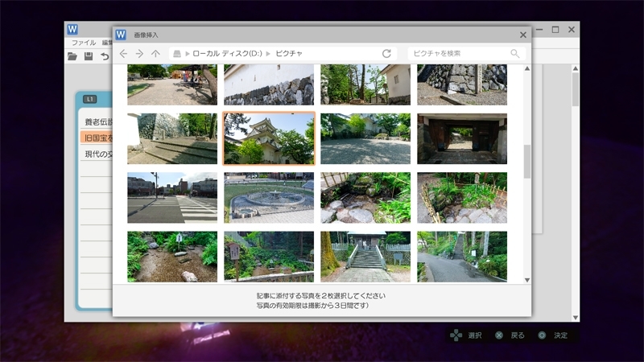This screenshot has width=644, height=362.
Task: Click the search magnifier icon
Action: coord(515,54)
